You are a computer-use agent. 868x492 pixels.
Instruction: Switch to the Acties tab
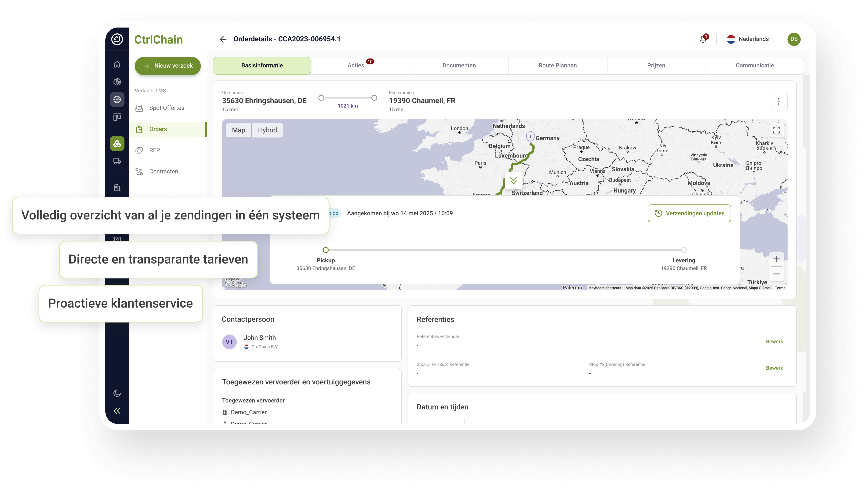point(361,65)
